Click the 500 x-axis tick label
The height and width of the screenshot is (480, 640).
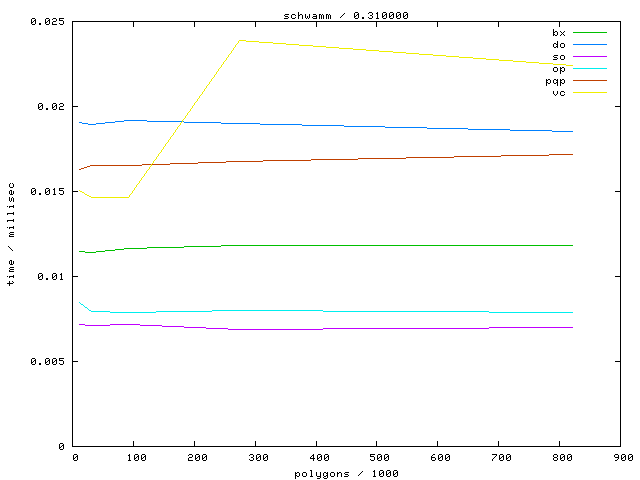click(x=378, y=458)
